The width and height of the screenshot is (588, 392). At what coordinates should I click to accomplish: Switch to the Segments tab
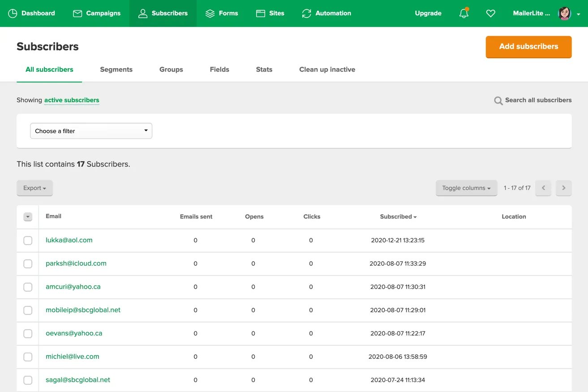click(116, 69)
